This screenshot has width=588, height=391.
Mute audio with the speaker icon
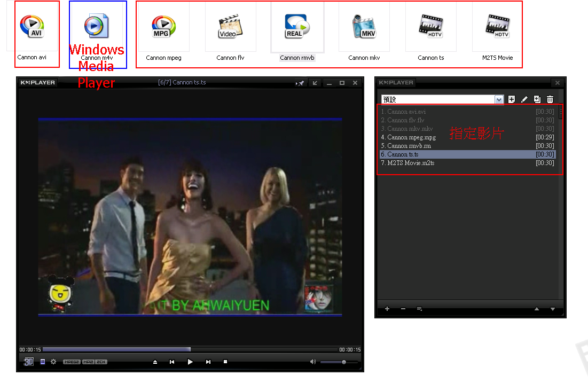point(313,362)
